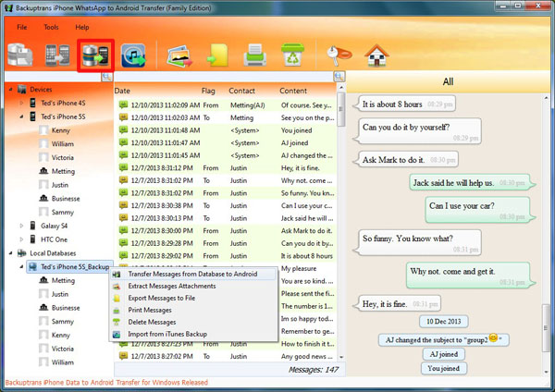The width and height of the screenshot is (555, 392).
Task: Select message row 12/7/2013 8:31:12 PM
Action: click(x=227, y=168)
